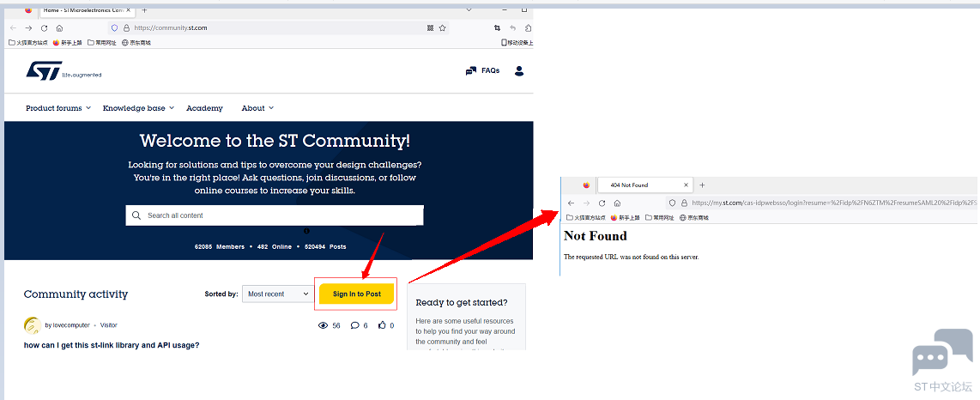980x400 pixels.
Task: Click Forward arrow in community.st.com window
Action: (29, 28)
